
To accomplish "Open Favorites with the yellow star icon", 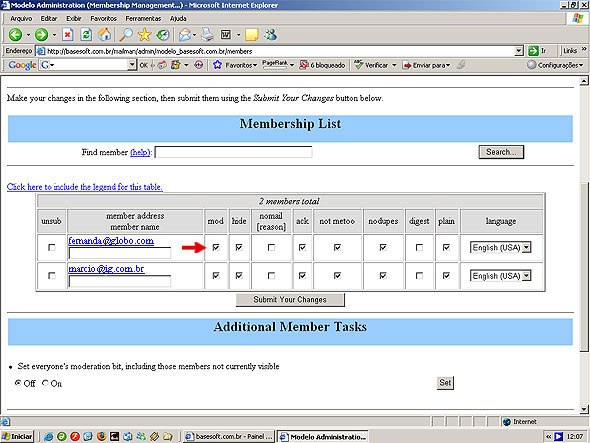I will (x=144, y=35).
